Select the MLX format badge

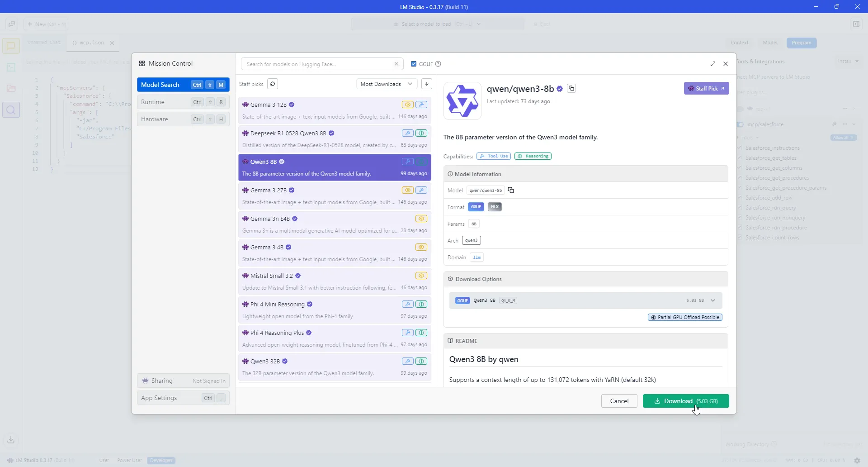[495, 207]
